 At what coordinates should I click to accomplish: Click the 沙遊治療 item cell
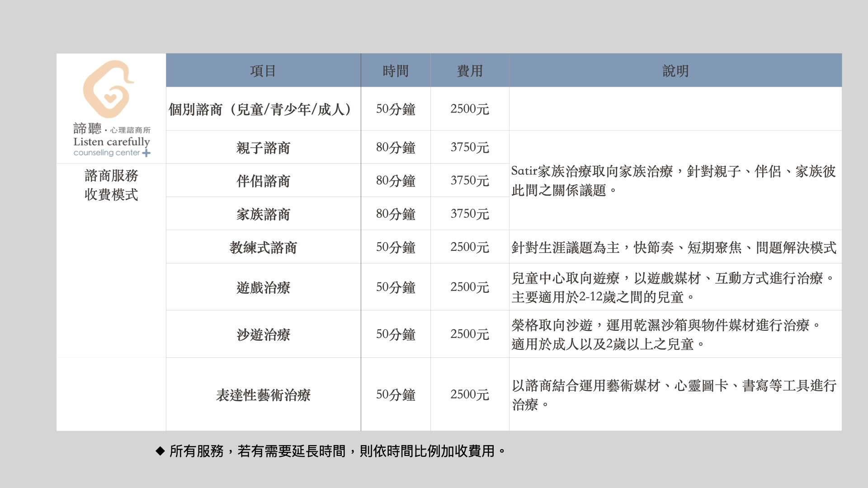(x=263, y=334)
